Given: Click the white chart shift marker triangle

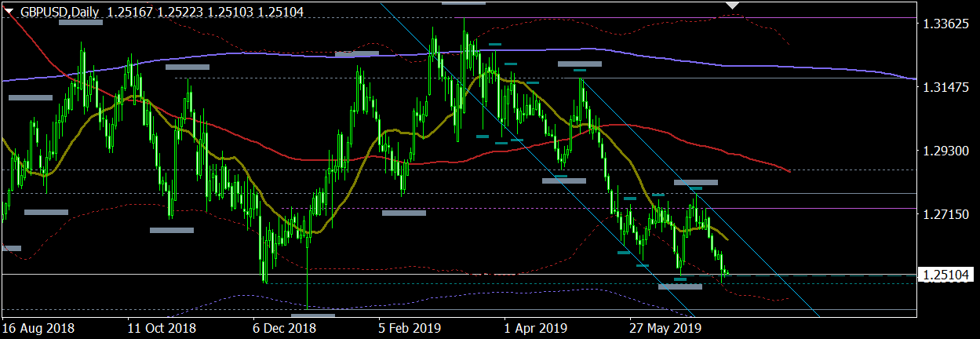Looking at the screenshot, I should pyautogui.click(x=733, y=5).
